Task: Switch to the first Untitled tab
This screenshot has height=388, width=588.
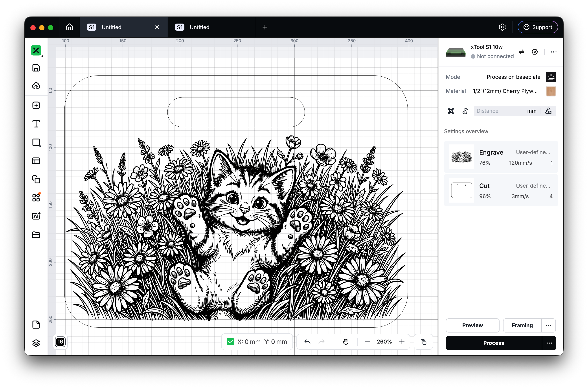Action: click(124, 27)
